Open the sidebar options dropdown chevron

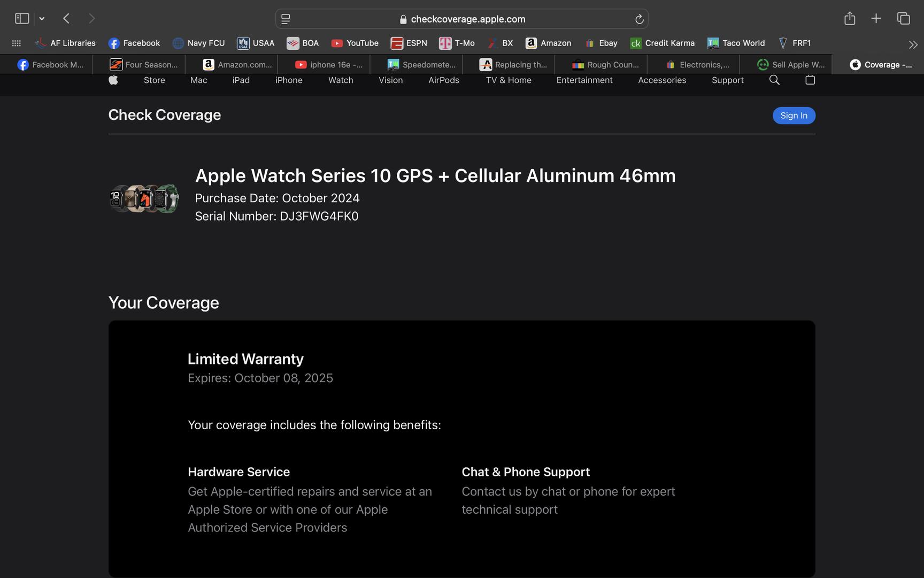point(42,19)
